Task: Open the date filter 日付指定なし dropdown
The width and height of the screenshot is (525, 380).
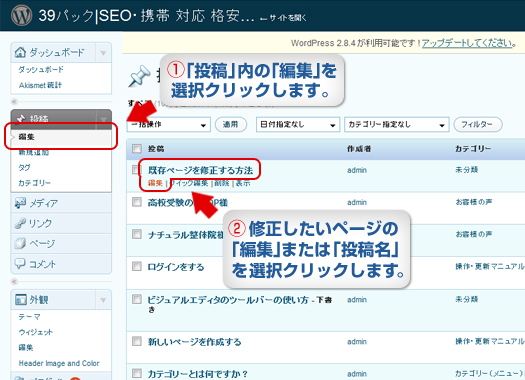Action: coord(298,125)
